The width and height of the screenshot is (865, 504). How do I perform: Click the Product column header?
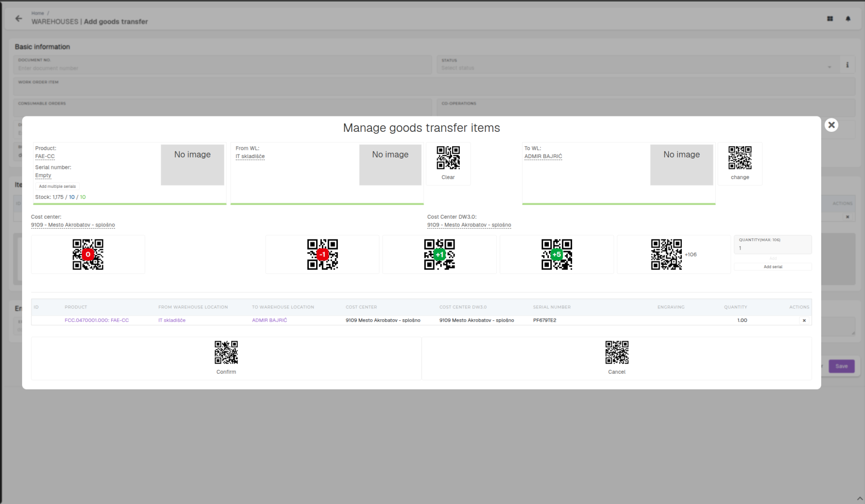click(76, 307)
